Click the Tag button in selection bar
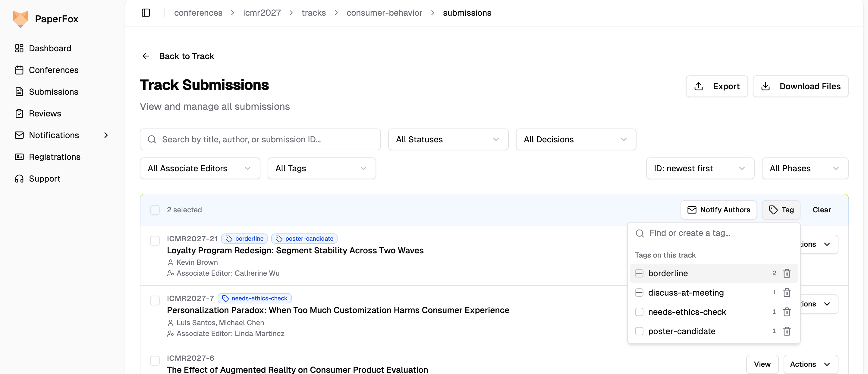 781,210
